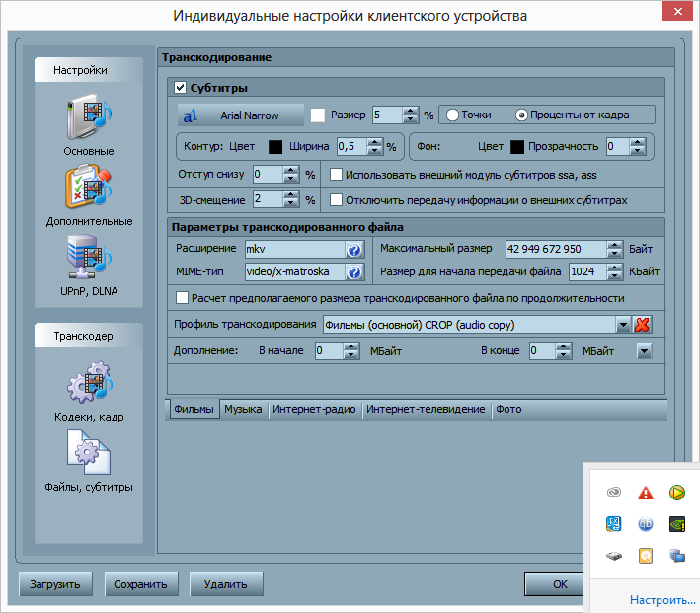Open the dropdown after the В конце field
The image size is (700, 613).
(x=644, y=350)
